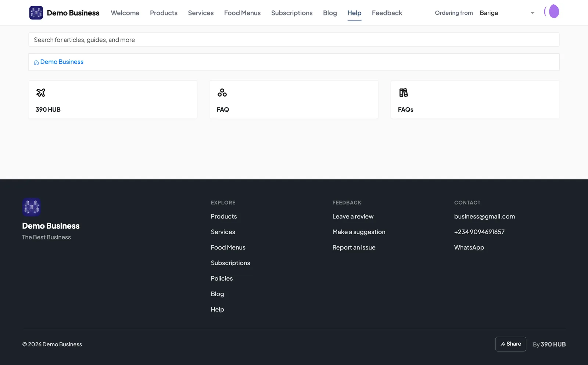Open the Feedback nav tab
The width and height of the screenshot is (588, 365).
pos(387,13)
